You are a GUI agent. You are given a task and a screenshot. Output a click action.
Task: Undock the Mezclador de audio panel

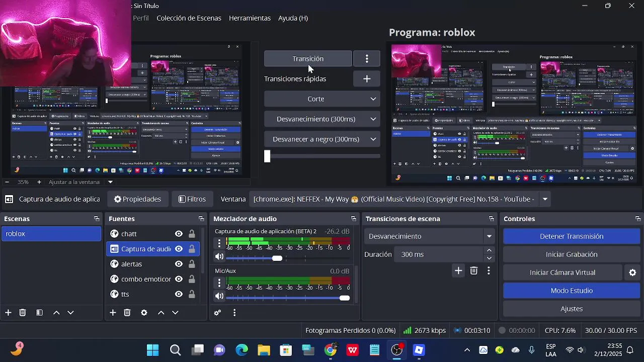click(354, 219)
